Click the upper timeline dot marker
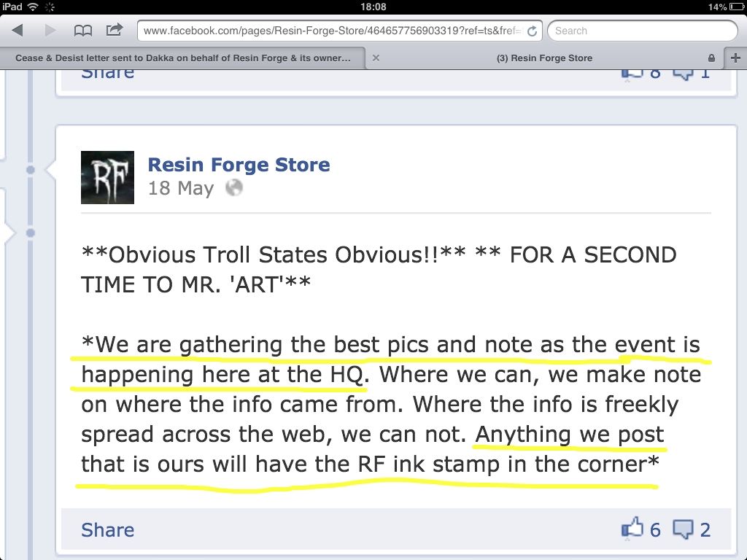The width and height of the screenshot is (747, 560). tap(31, 169)
